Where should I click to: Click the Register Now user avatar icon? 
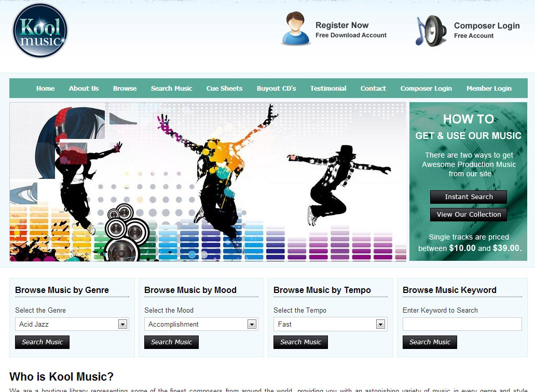(295, 29)
